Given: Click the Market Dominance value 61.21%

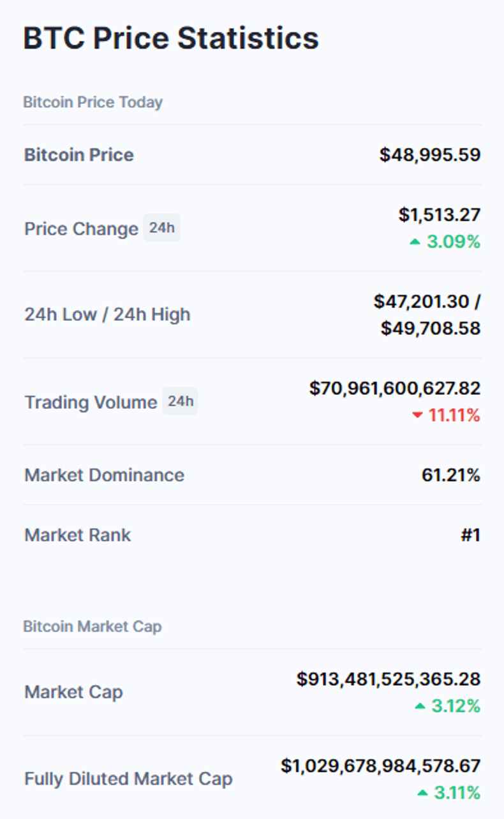Looking at the screenshot, I should [450, 475].
